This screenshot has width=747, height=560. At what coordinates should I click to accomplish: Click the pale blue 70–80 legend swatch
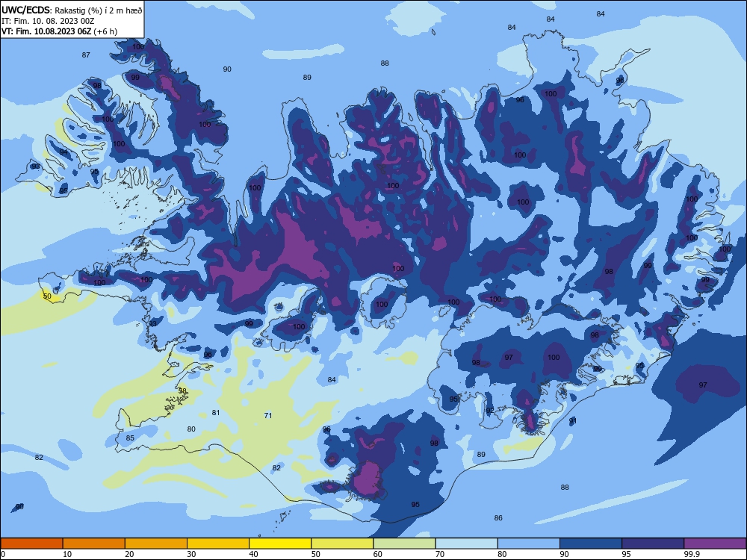pos(466,544)
